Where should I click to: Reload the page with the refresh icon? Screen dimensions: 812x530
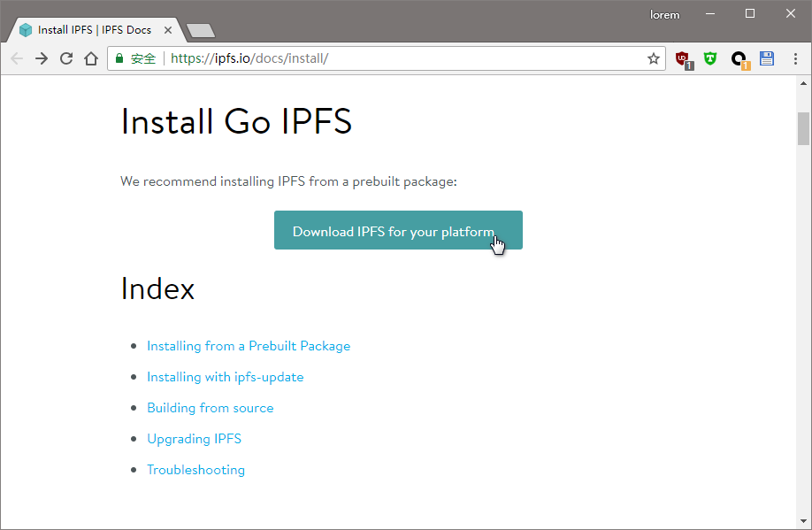(66, 58)
